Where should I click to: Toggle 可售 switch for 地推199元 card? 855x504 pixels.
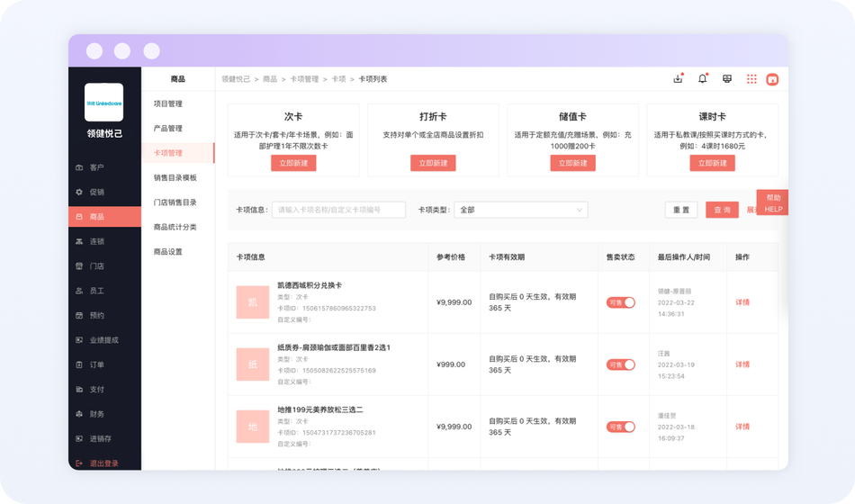click(620, 427)
